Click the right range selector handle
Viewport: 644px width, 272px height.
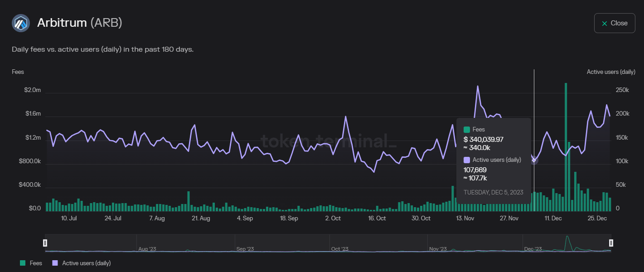coord(611,243)
